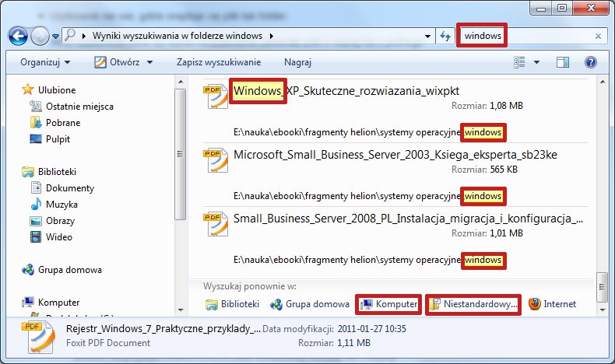Click the path below the Windows_XP file

[367, 132]
